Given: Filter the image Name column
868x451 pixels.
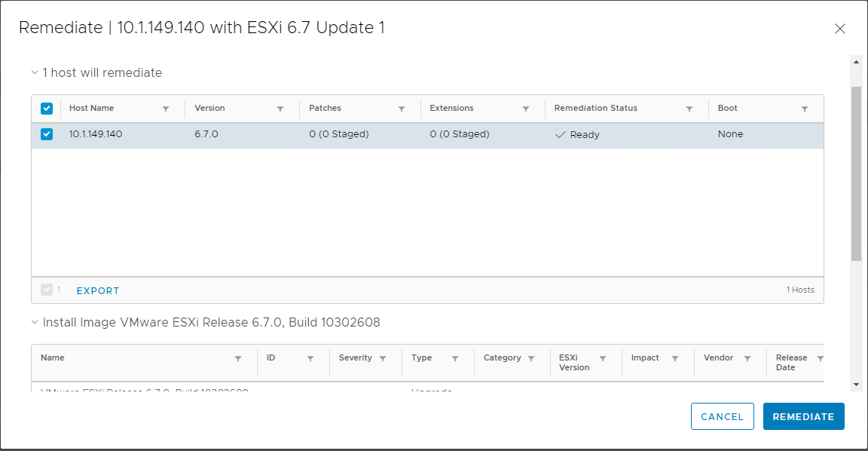Looking at the screenshot, I should point(238,358).
